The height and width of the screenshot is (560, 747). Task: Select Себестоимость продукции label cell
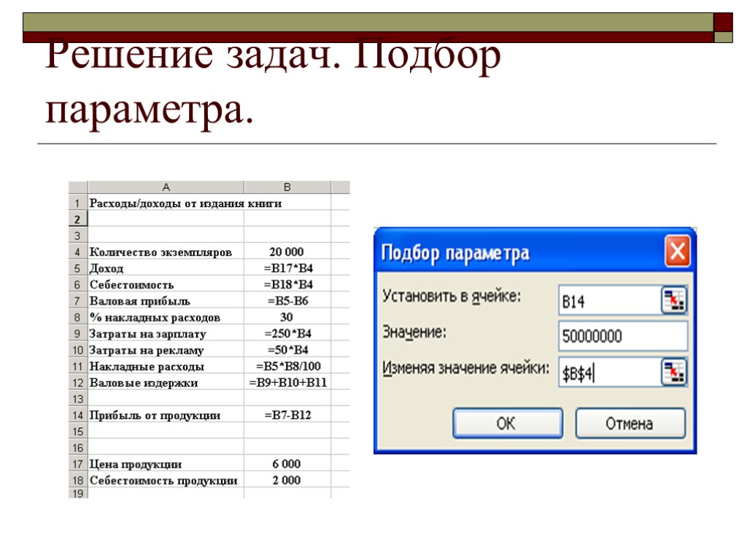point(166,480)
